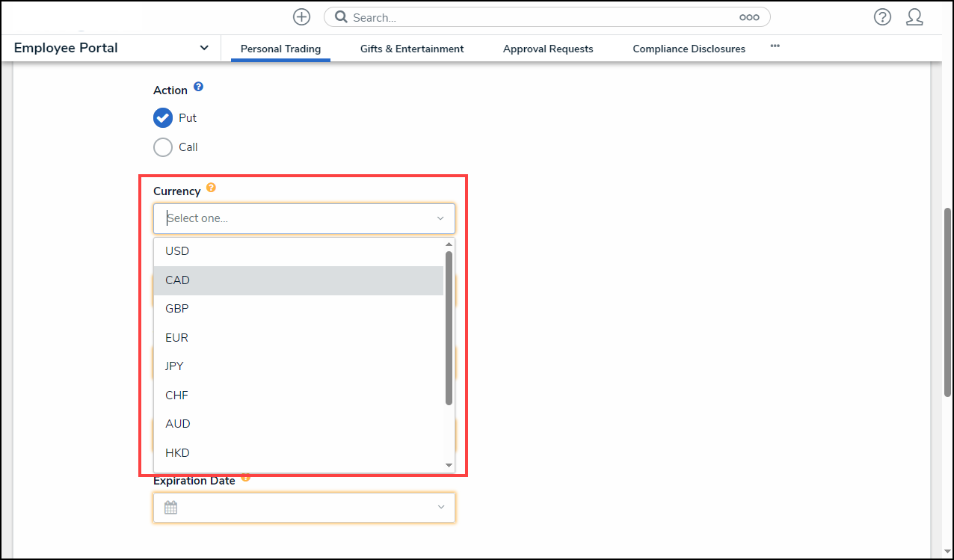Collapse the Currency dropdown chevron

440,218
